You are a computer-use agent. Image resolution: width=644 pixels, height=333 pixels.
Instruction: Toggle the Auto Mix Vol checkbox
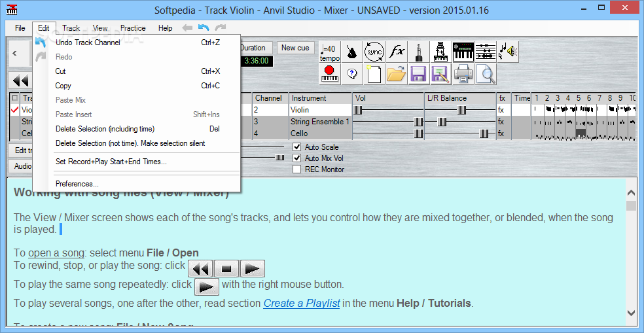click(x=296, y=158)
